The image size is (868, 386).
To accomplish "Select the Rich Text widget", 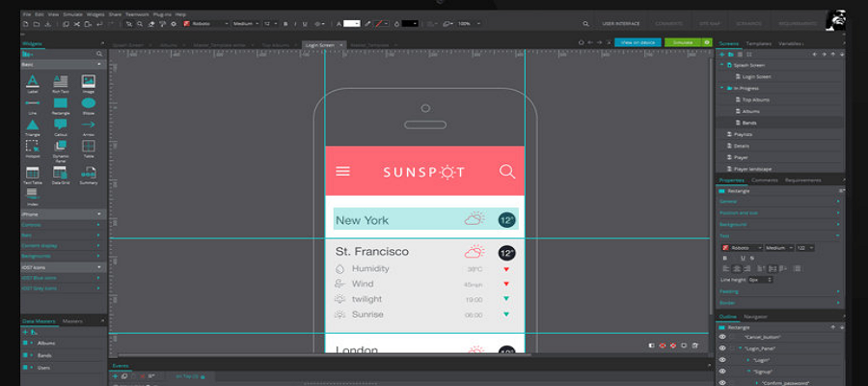I will pos(61,84).
